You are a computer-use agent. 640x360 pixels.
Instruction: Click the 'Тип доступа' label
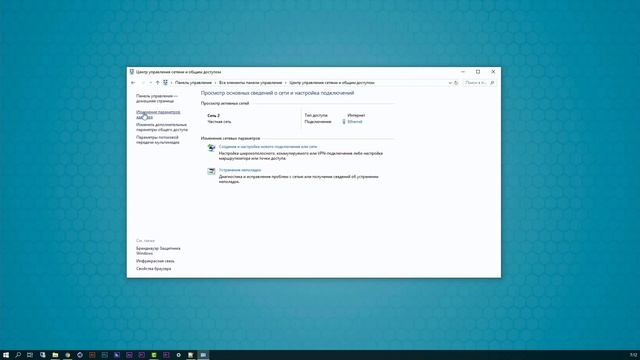coord(316,116)
